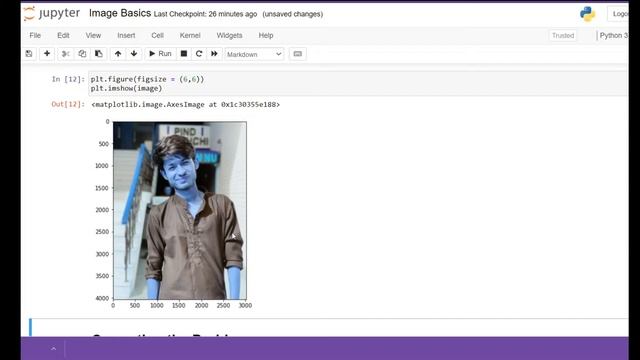The width and height of the screenshot is (640, 360).
Task: Click the displayed matplotlib image plot
Action: pyautogui.click(x=180, y=210)
